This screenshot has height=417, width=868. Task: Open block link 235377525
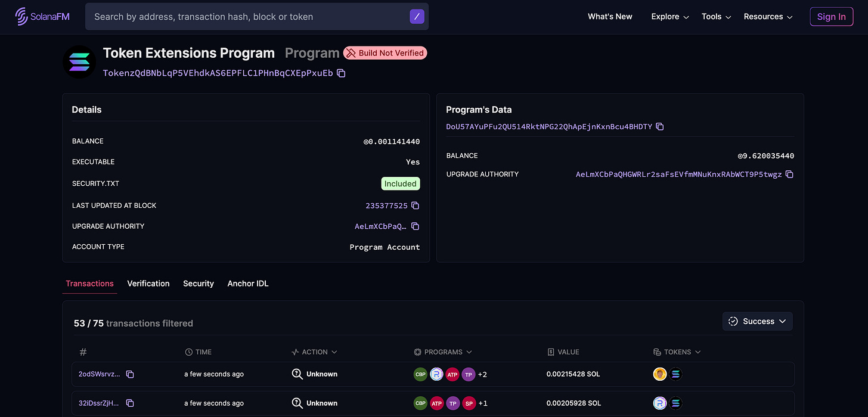[386, 206]
